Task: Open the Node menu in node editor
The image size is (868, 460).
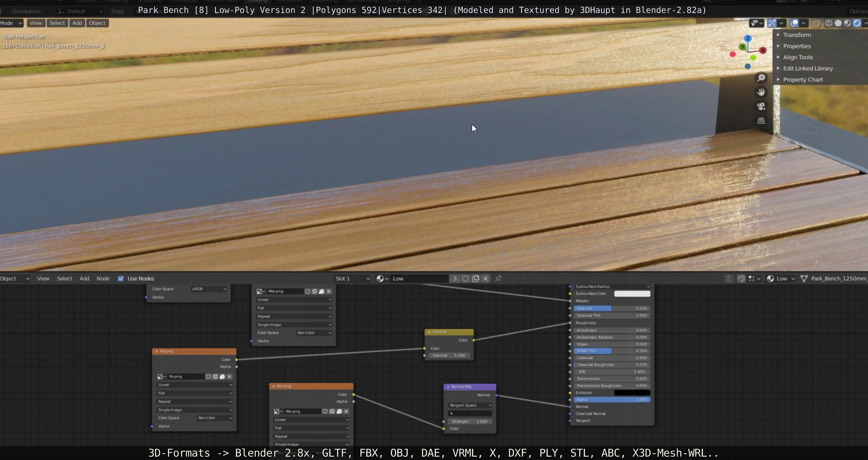Action: tap(103, 278)
